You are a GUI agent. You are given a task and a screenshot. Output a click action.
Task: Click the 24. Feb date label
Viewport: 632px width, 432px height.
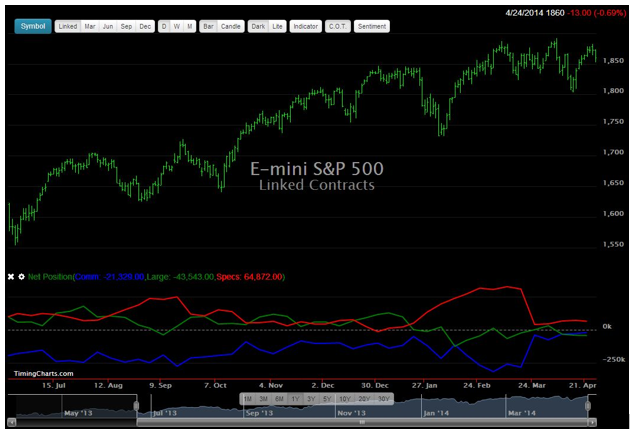477,385
